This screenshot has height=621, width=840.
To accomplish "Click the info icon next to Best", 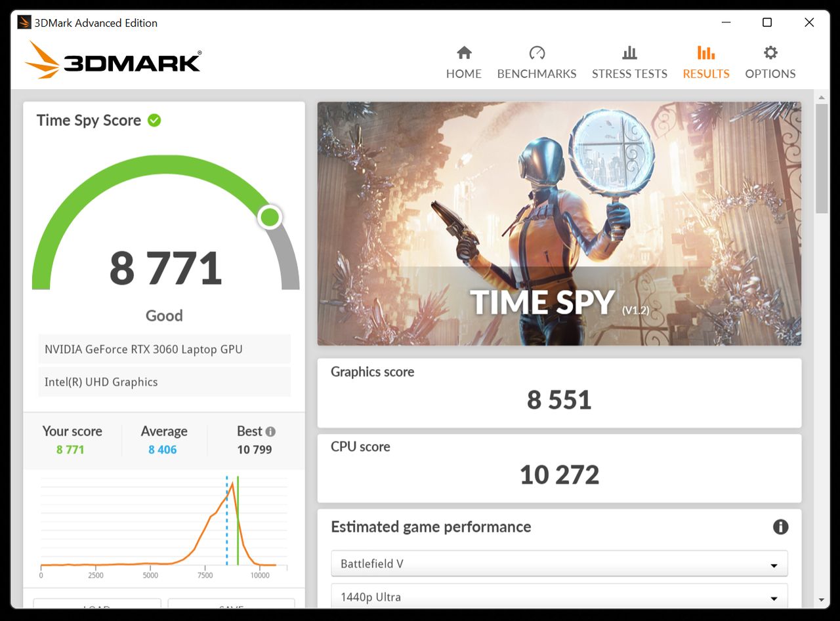I will pyautogui.click(x=270, y=431).
